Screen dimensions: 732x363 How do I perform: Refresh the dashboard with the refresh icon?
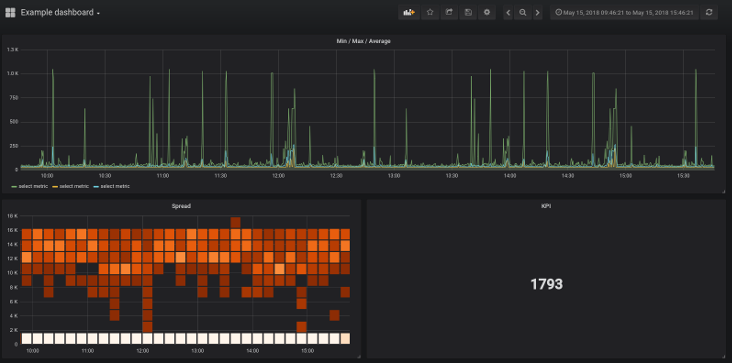pos(709,13)
